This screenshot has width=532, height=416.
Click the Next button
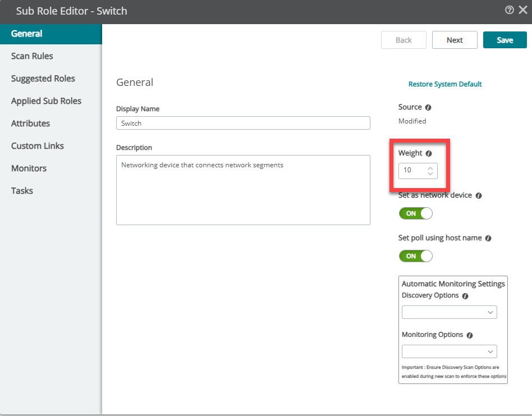point(455,40)
